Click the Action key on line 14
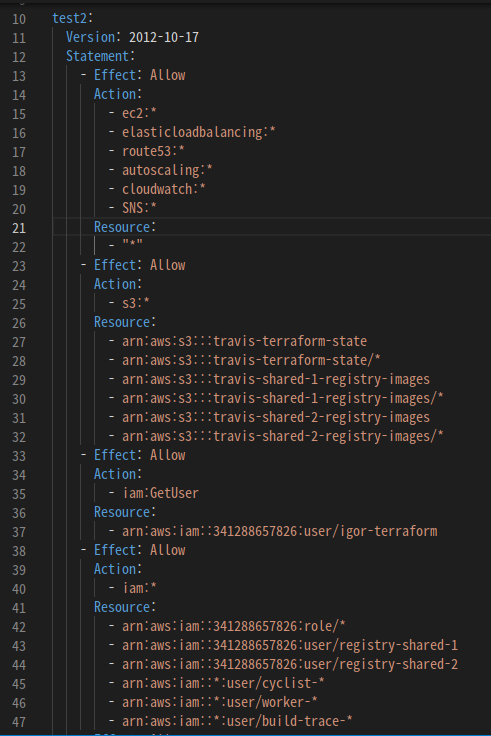491x736 pixels. pos(115,94)
